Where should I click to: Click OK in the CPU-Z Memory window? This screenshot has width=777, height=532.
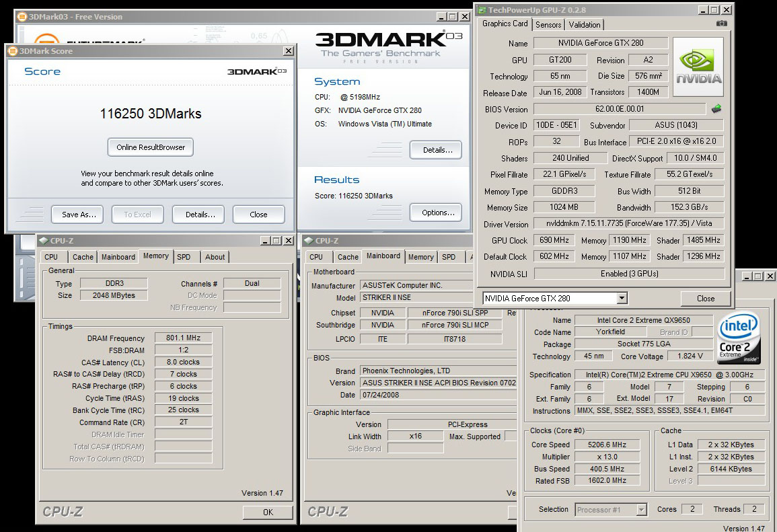pyautogui.click(x=268, y=512)
